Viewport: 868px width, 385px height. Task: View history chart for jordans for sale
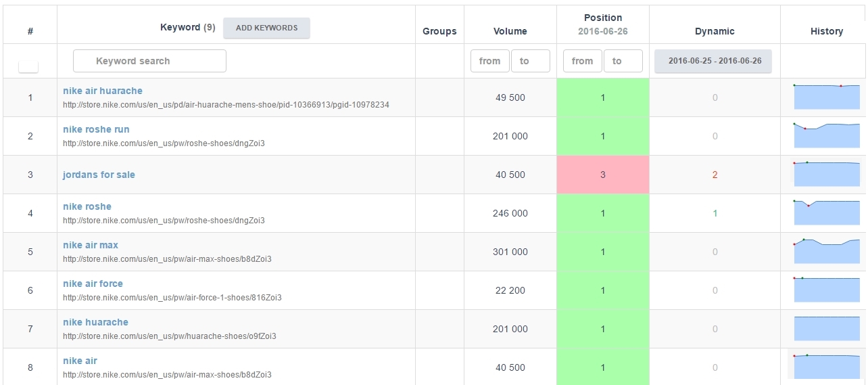[826, 174]
